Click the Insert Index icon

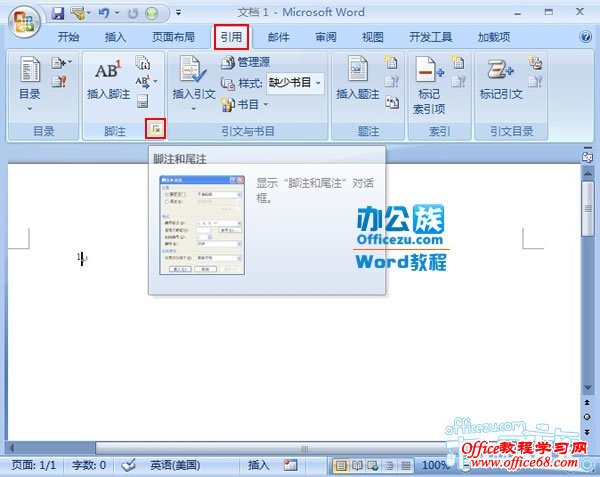[x=458, y=62]
